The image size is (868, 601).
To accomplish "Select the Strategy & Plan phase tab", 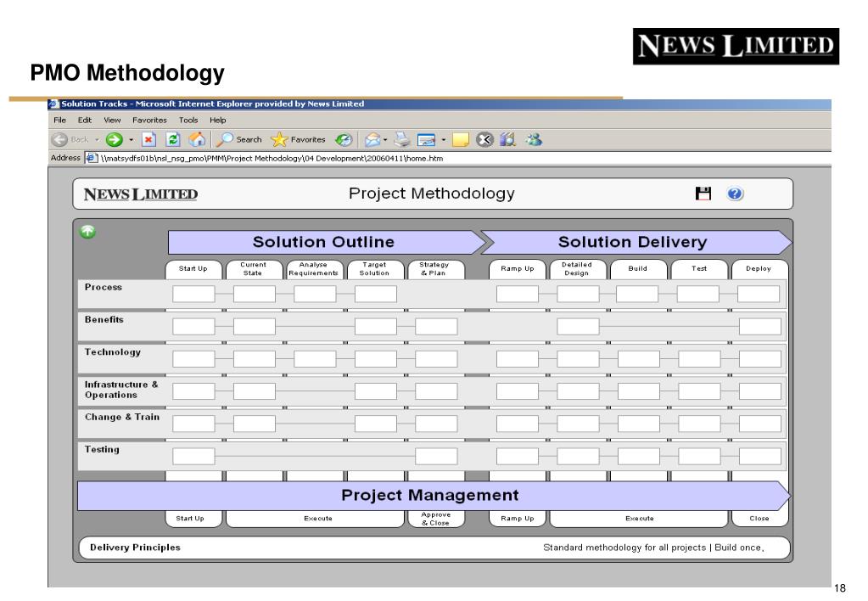I will pyautogui.click(x=435, y=268).
